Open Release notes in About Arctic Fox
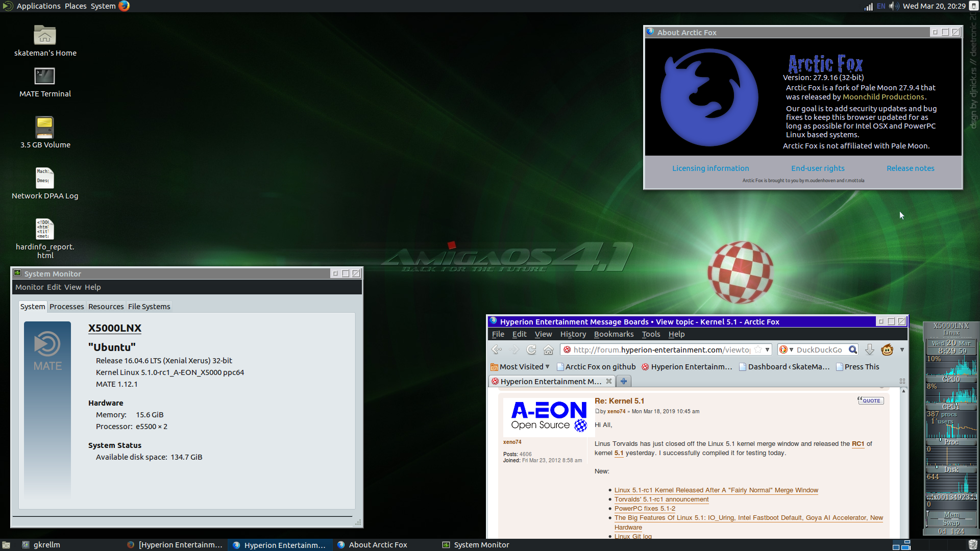Image resolution: width=980 pixels, height=551 pixels. tap(911, 168)
